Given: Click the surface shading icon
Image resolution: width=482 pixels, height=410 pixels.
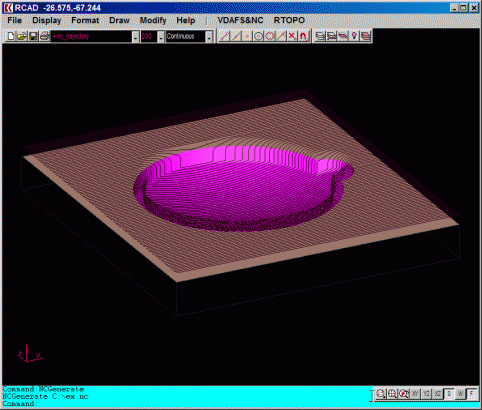Looking at the screenshot, I should (x=343, y=36).
